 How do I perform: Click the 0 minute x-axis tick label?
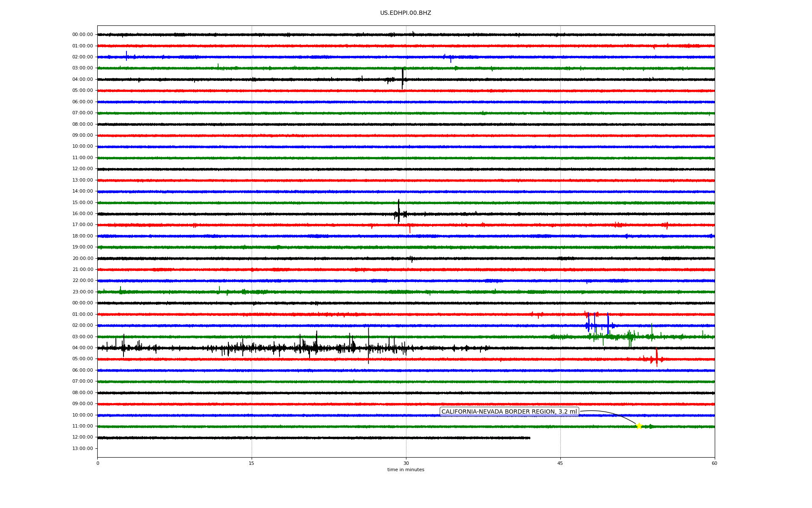pyautogui.click(x=98, y=463)
